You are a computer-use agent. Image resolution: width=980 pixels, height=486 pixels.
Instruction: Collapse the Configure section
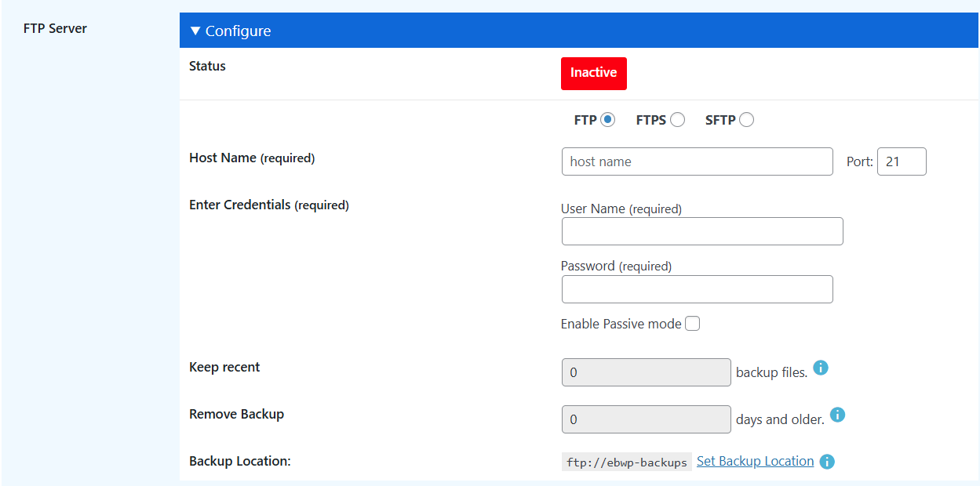[195, 30]
